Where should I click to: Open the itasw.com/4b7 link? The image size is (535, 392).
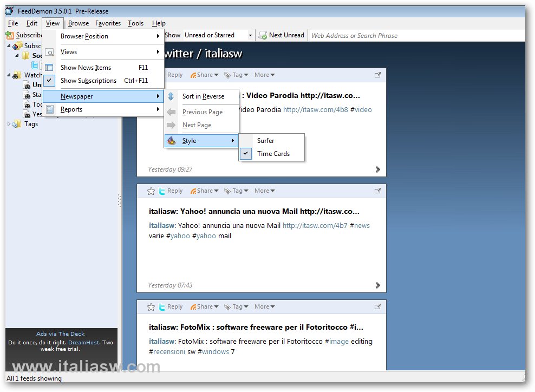click(x=315, y=226)
